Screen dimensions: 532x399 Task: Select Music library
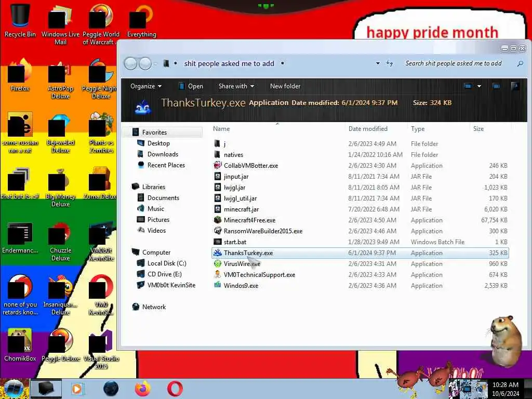[156, 208]
